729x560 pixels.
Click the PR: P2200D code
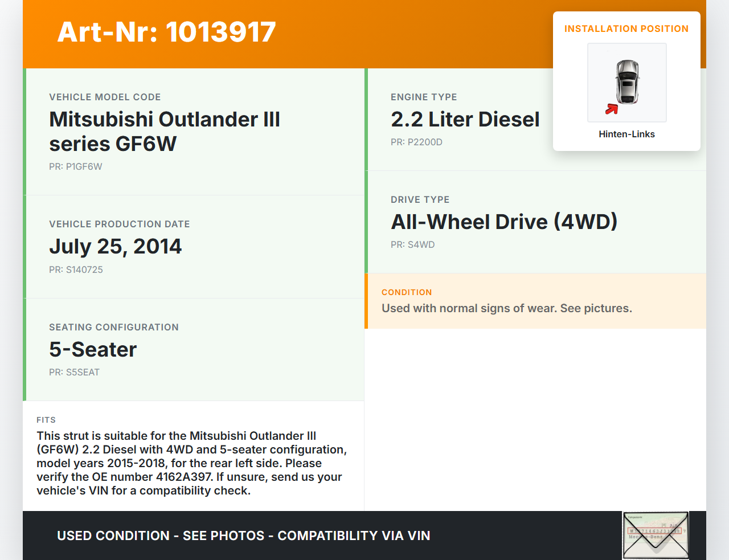[416, 142]
